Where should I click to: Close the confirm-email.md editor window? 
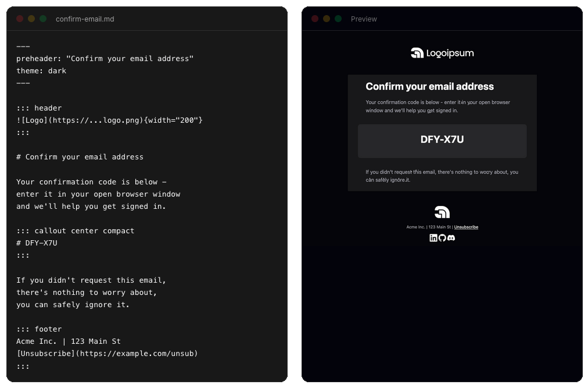tap(20, 19)
